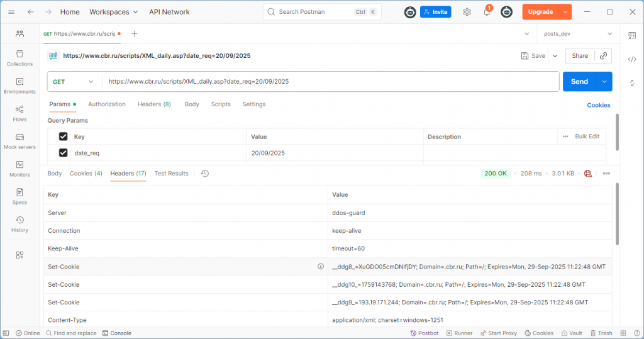Click the Save button

[533, 56]
